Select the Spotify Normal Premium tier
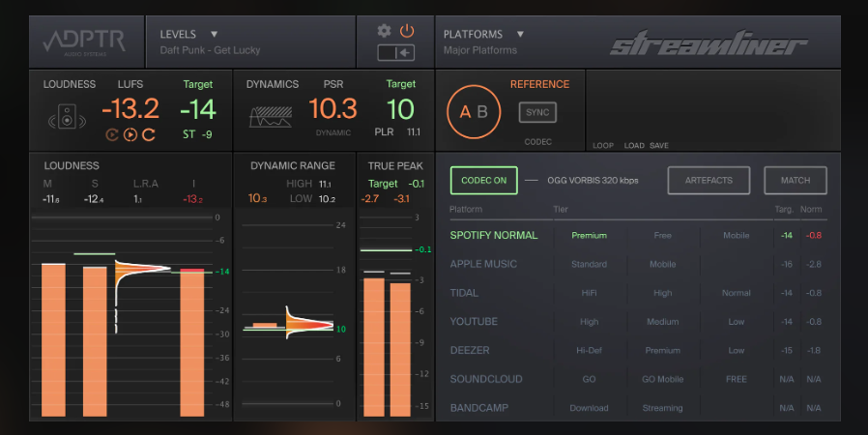The width and height of the screenshot is (868, 435). 589,235
